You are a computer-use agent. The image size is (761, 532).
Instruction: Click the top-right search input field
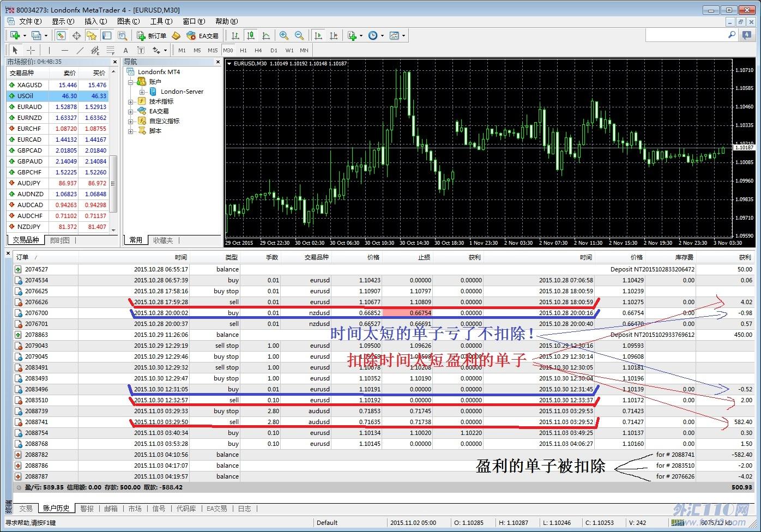click(686, 35)
